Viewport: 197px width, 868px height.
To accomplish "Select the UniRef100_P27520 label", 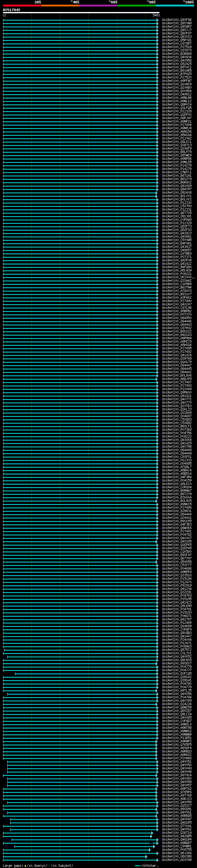I will tap(177, 77).
